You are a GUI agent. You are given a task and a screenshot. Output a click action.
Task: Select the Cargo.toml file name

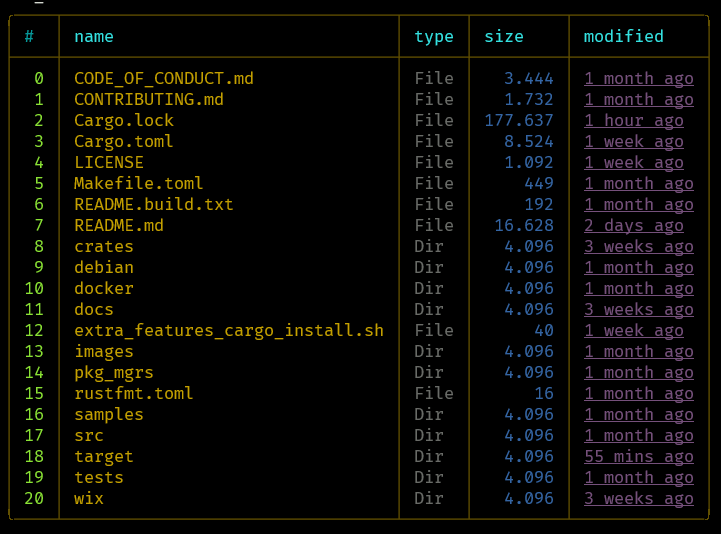124,142
